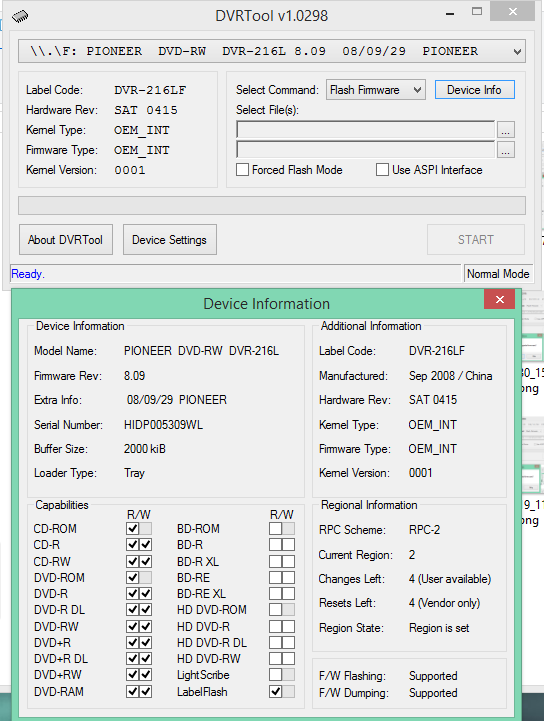Click the F/W Flashing Supported value

[433, 676]
